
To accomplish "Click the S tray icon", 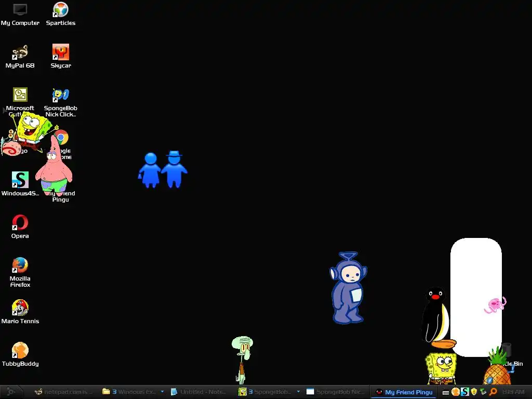I will [465, 392].
